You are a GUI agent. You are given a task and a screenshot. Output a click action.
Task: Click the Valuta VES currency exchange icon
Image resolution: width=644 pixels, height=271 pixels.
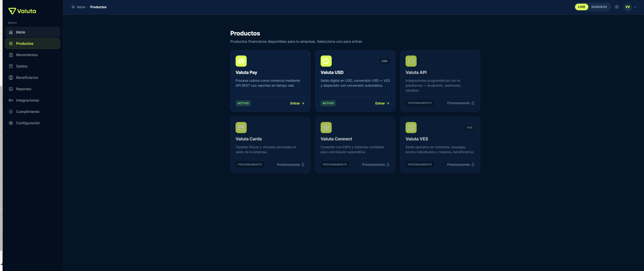(411, 127)
